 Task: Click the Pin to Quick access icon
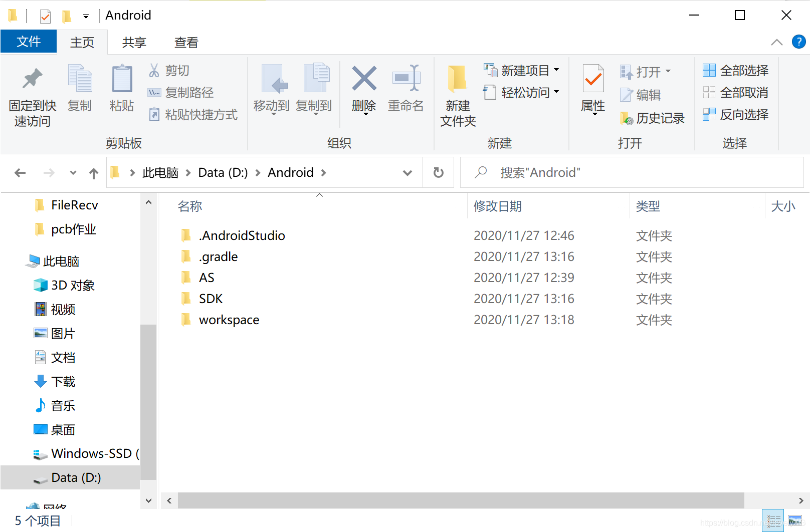coord(33,79)
